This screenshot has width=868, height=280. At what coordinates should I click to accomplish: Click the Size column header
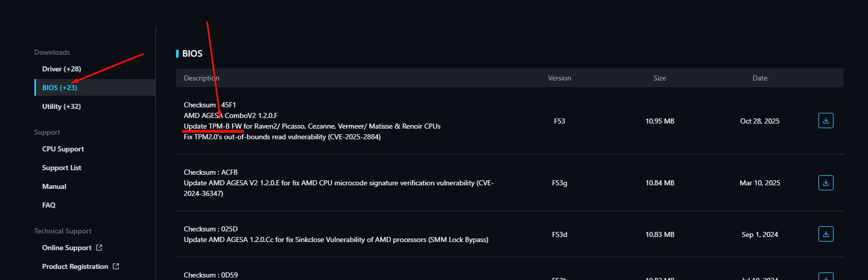660,78
